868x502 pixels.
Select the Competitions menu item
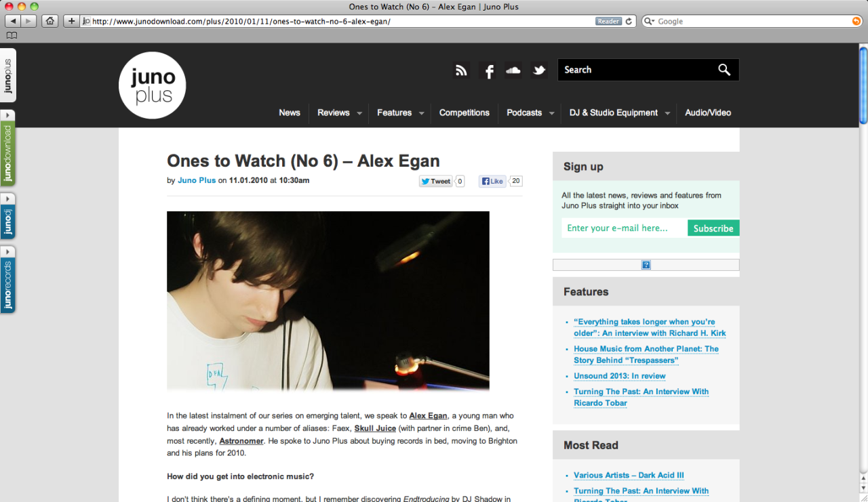click(465, 112)
